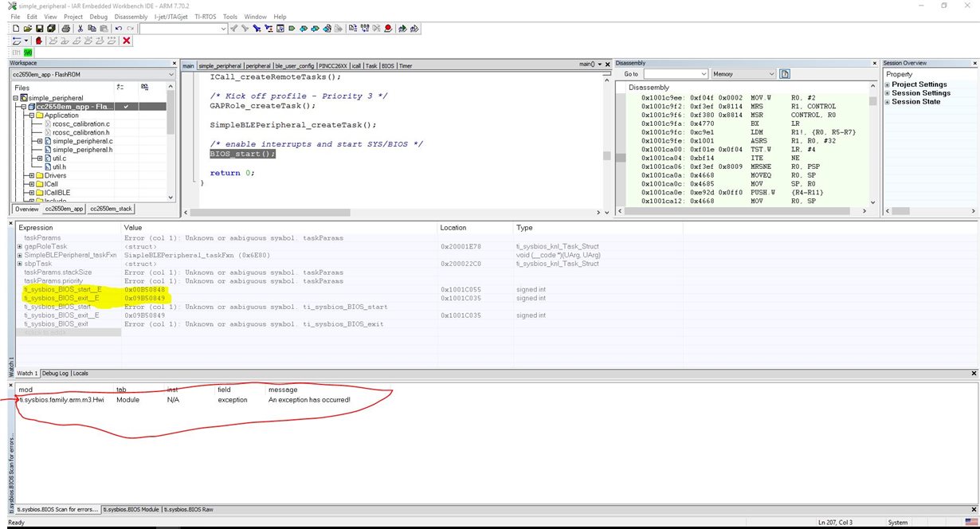The height and width of the screenshot is (529, 980).
Task: Collapse the Application folder in workspace tree
Action: [x=31, y=116]
